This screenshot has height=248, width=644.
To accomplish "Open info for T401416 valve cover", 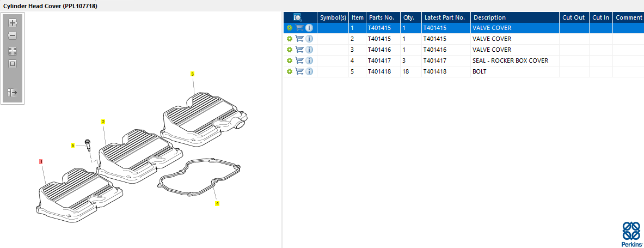I will pos(309,50).
